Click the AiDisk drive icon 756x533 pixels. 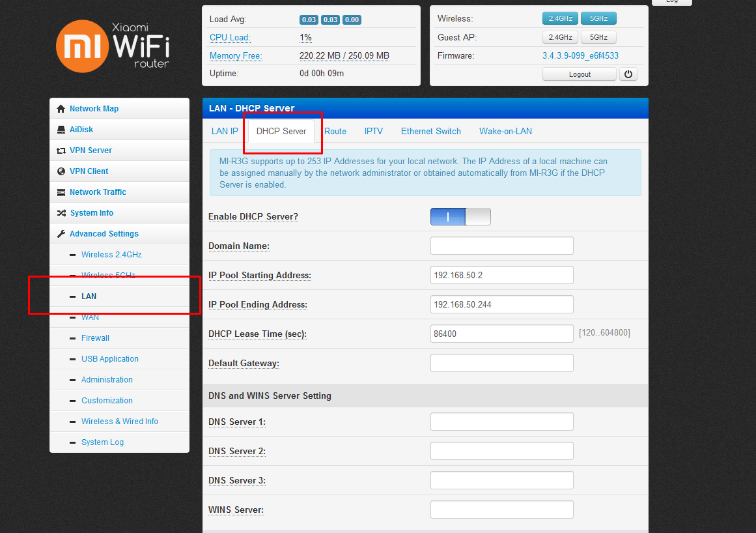click(x=61, y=130)
